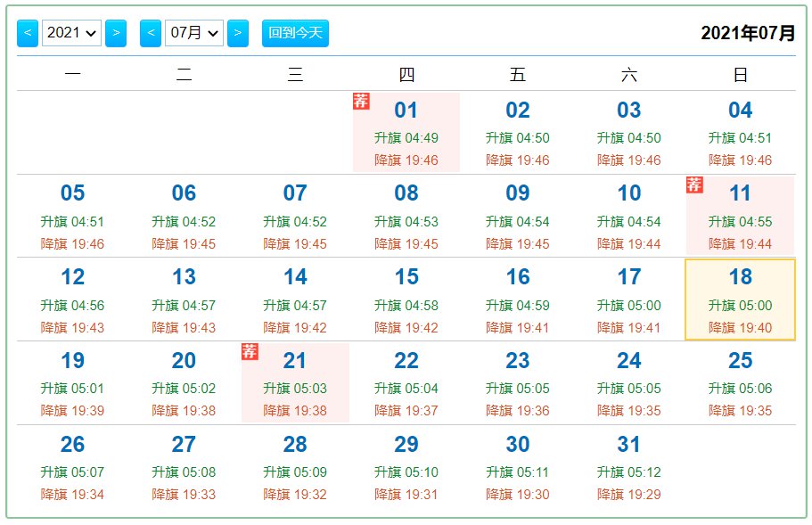Go to the previous year with arrow button
Image resolution: width=812 pixels, height=525 pixels.
point(28,33)
